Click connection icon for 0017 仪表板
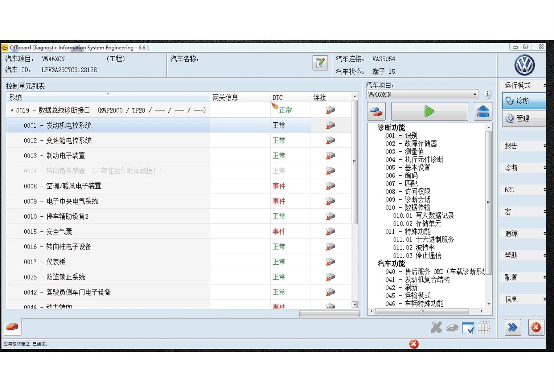 (x=331, y=262)
